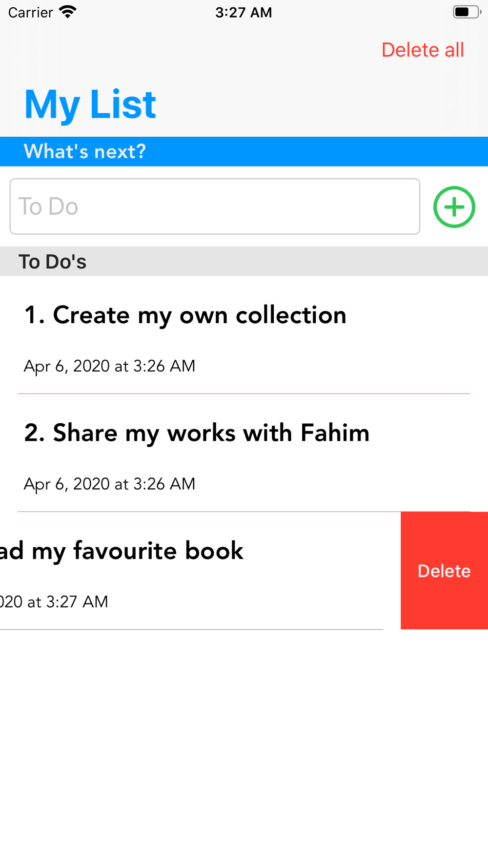Screen dimensions: 488x868
Task: Focus the To Do text field
Action: point(215,207)
